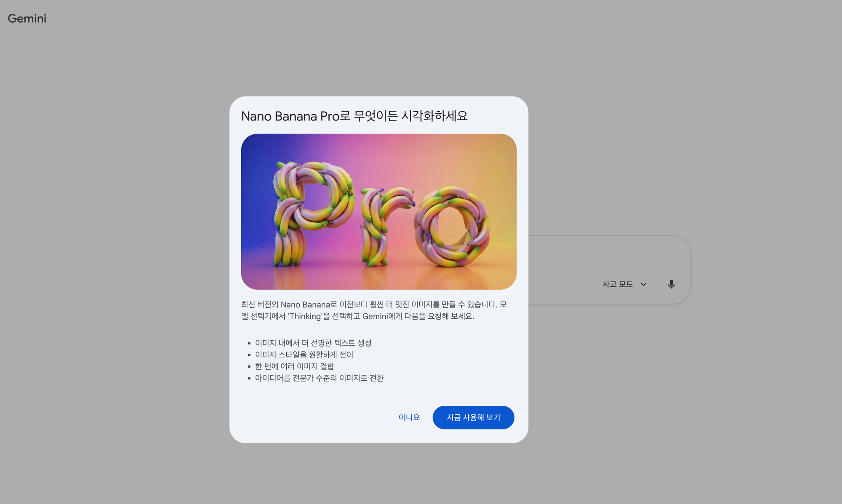Image resolution: width=842 pixels, height=504 pixels.
Task: Expand the chevron beside 사고 모드
Action: pyautogui.click(x=643, y=285)
